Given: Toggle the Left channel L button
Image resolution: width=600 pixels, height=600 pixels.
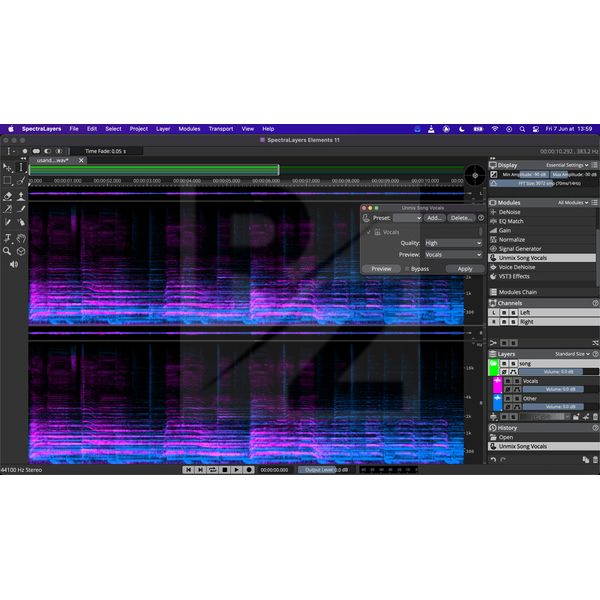Looking at the screenshot, I should click(x=494, y=312).
